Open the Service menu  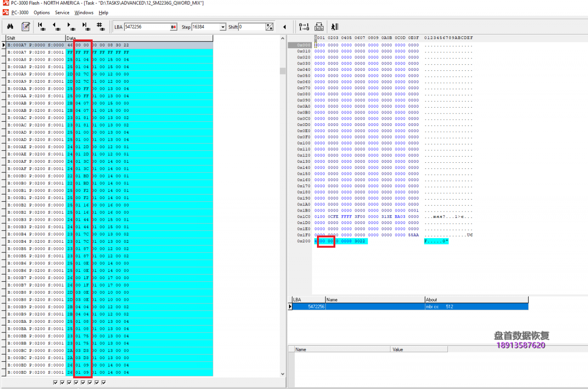click(x=62, y=12)
